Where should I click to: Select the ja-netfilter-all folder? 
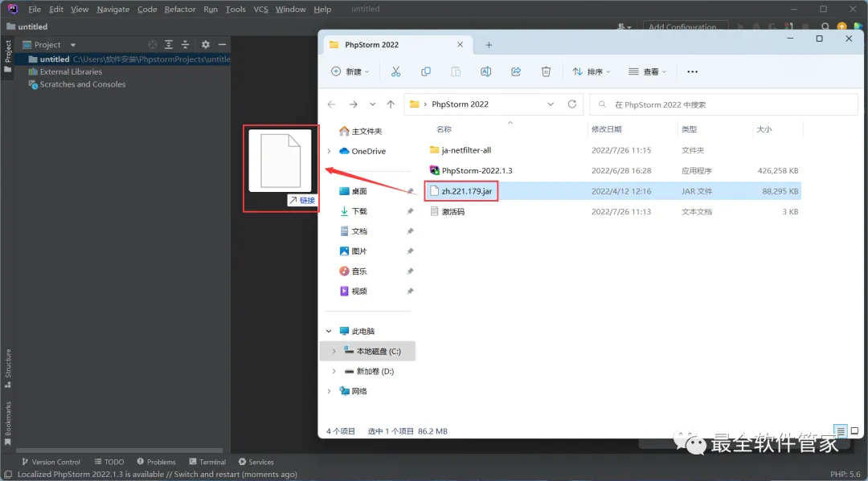pos(613,150)
